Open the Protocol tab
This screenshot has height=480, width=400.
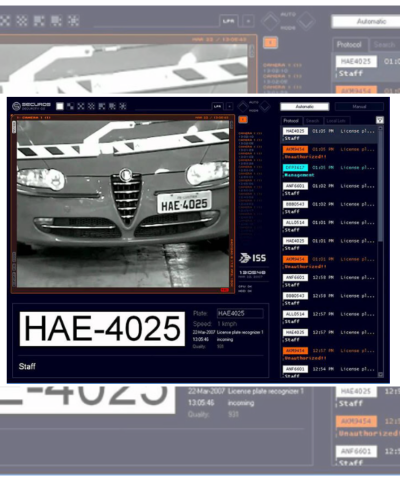point(291,121)
